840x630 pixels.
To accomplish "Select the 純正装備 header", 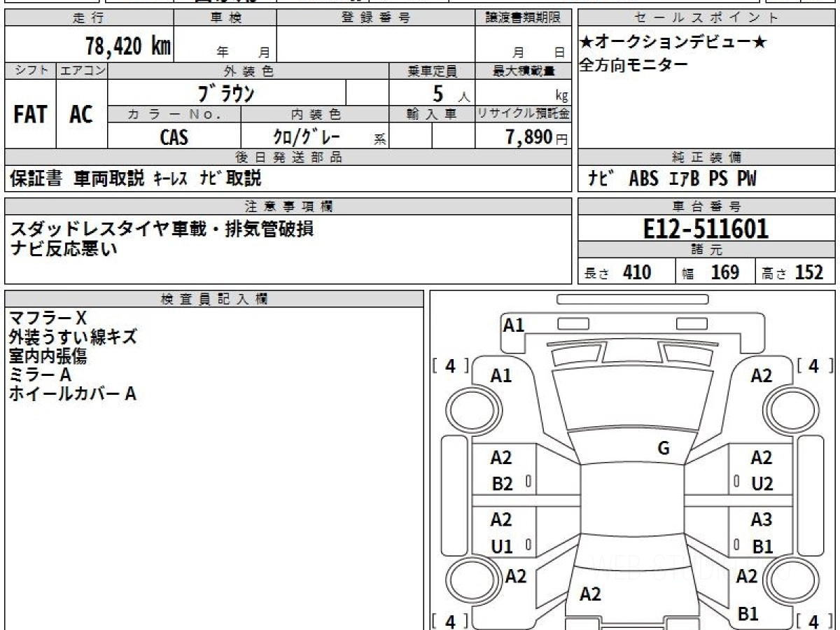I will [706, 157].
